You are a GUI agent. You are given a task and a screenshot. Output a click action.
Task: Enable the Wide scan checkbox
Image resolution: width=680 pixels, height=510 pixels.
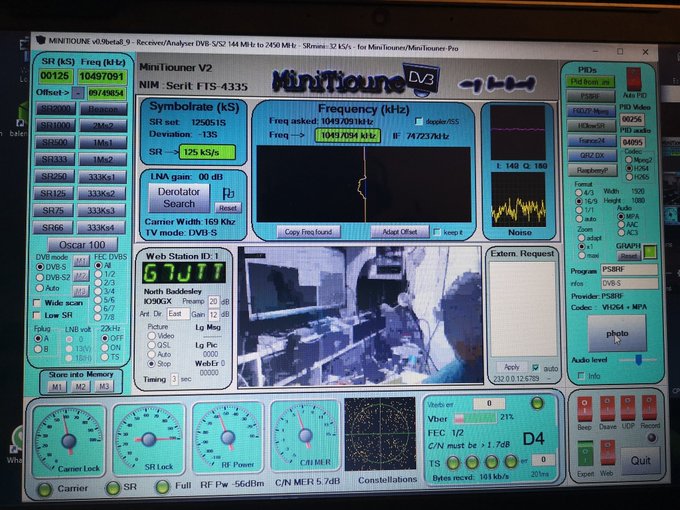tap(37, 303)
